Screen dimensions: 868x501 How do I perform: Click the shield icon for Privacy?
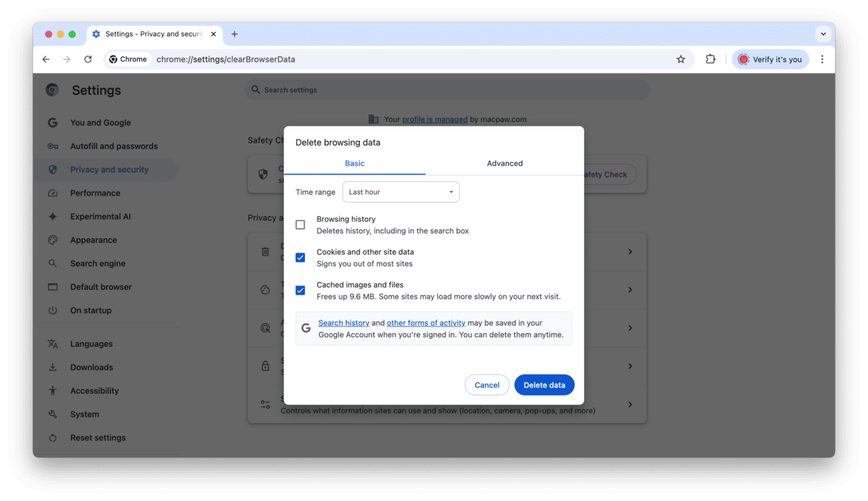[53, 170]
